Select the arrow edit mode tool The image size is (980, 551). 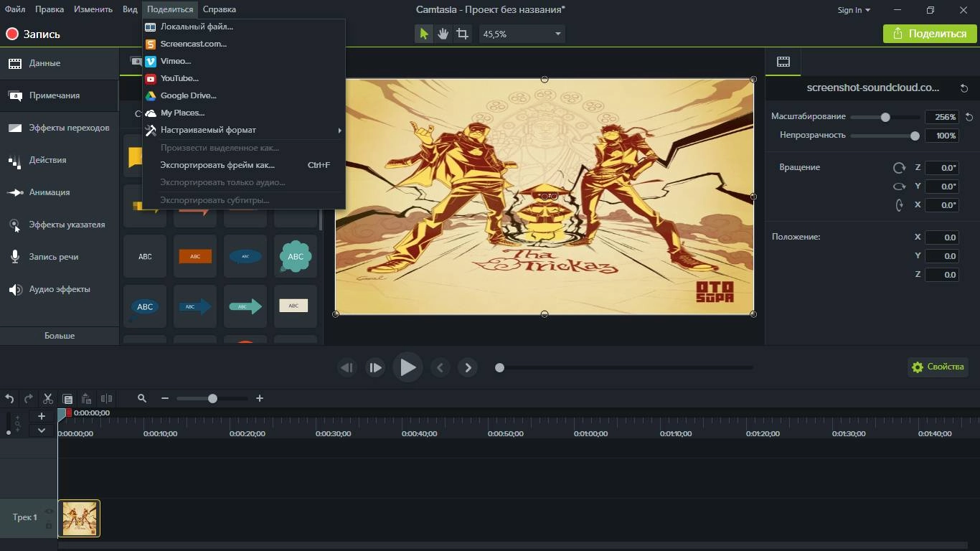[424, 34]
